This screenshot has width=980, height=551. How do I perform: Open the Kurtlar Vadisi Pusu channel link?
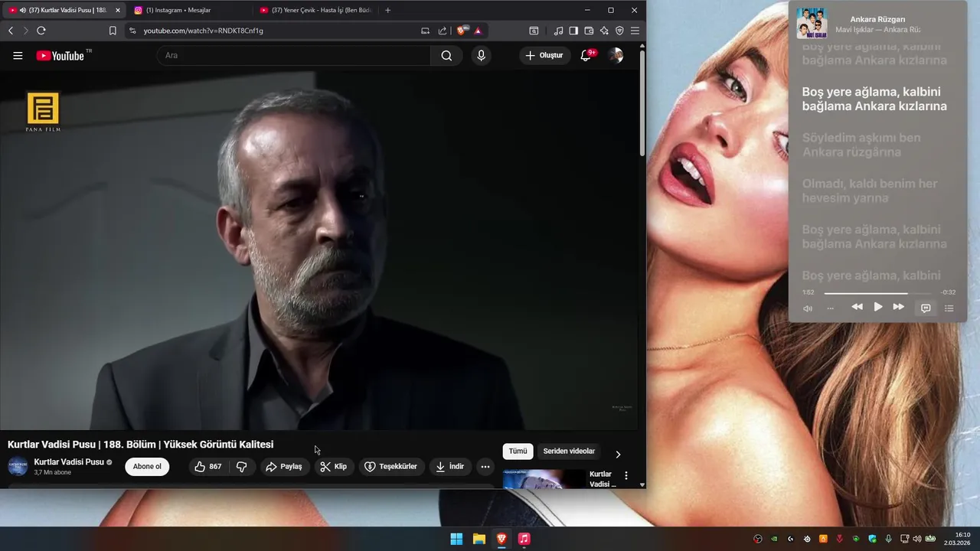coord(69,462)
